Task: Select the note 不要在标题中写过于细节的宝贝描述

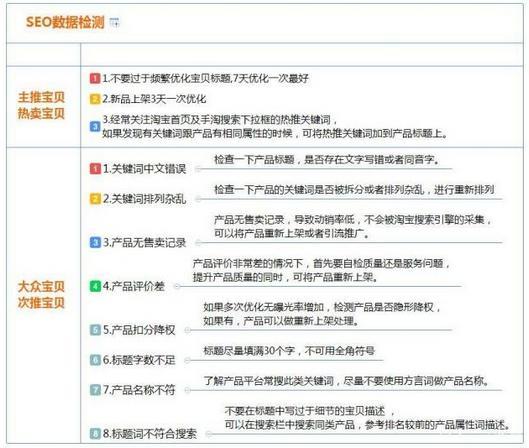Action: 368,418
